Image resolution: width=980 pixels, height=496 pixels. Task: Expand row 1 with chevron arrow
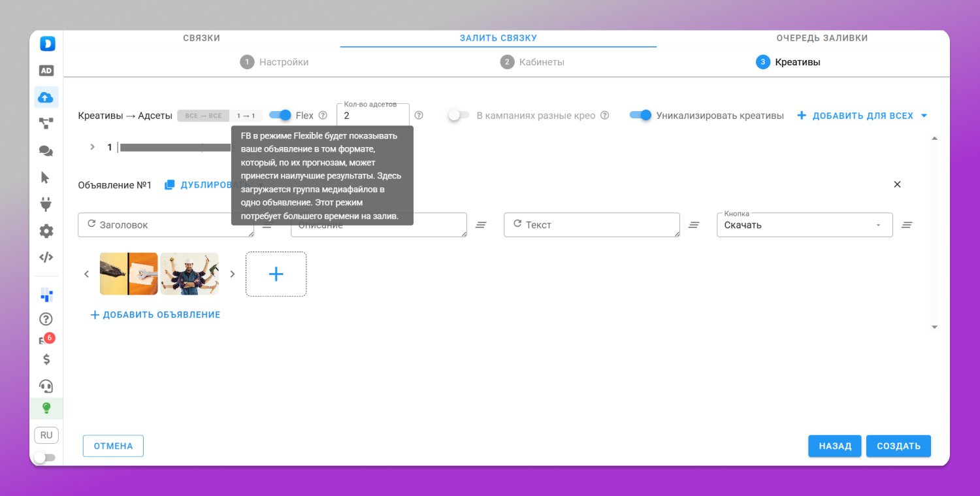coord(93,147)
